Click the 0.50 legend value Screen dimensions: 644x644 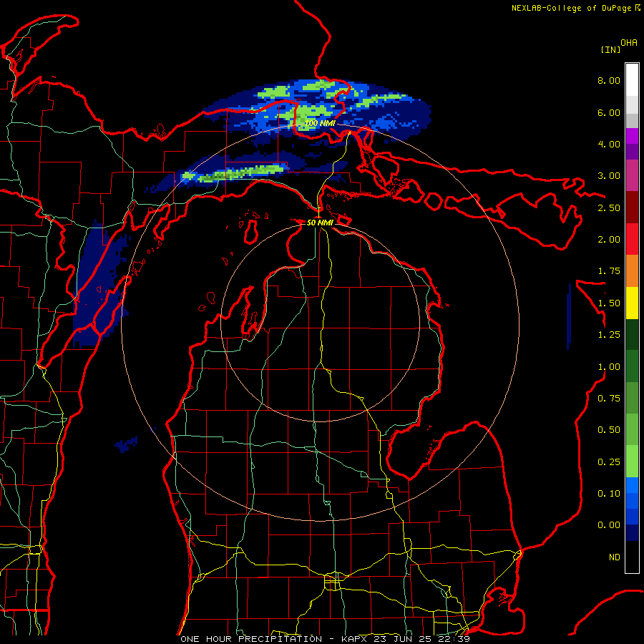(x=609, y=430)
